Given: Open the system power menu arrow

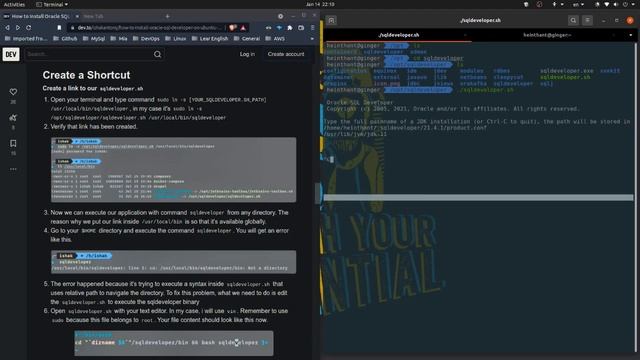Looking at the screenshot, I should point(633,4).
